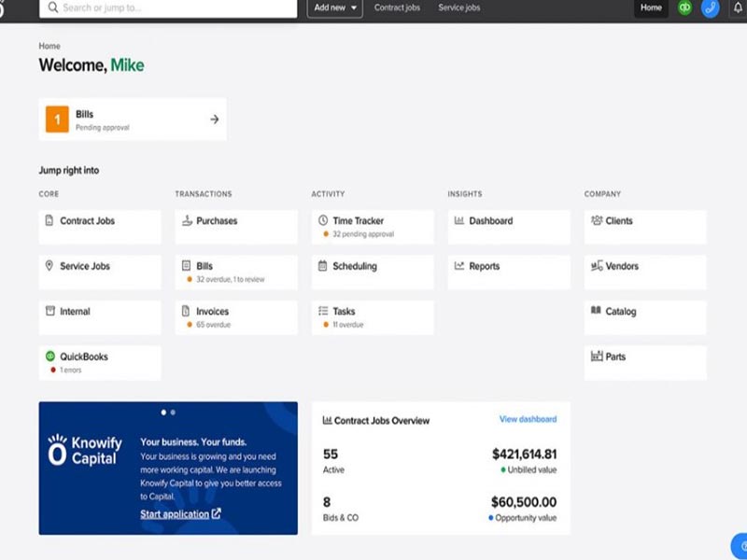Open the Dashboard tile
Image resolution: width=747 pixels, height=560 pixels.
pyautogui.click(x=509, y=227)
